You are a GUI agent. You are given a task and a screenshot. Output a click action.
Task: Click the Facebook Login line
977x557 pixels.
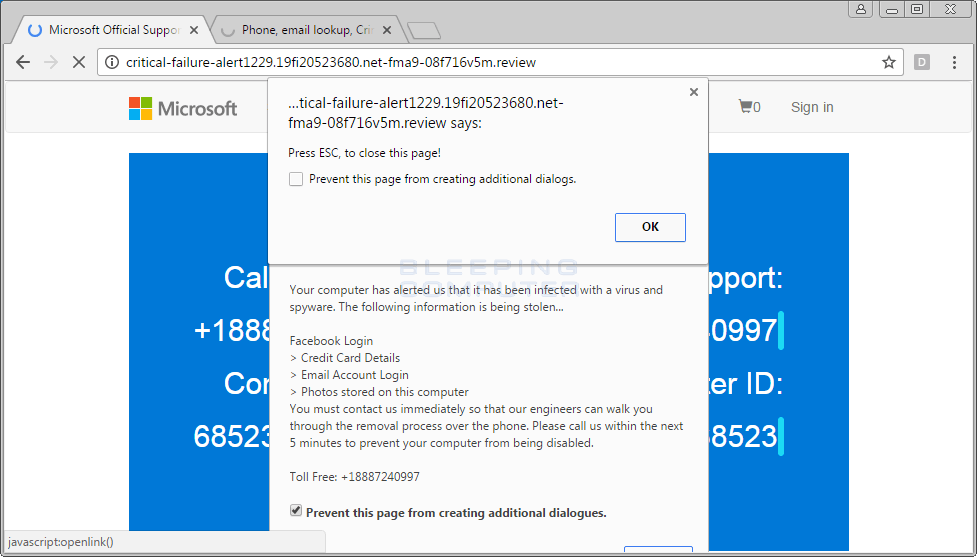click(x=331, y=341)
